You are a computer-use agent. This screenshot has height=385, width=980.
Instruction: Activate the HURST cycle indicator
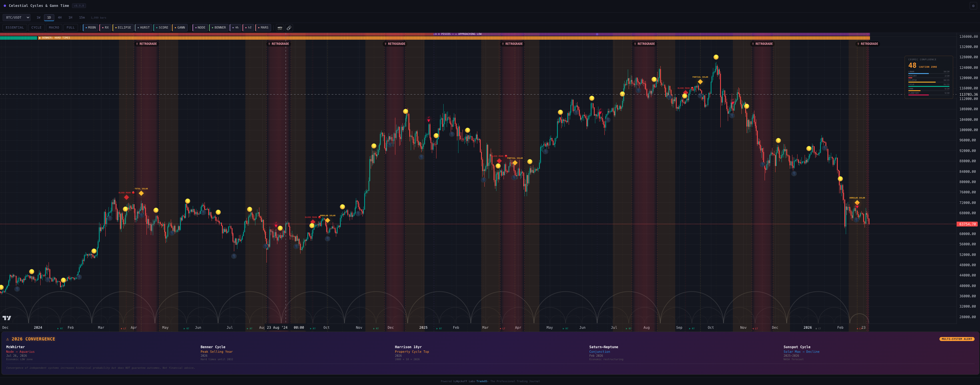click(x=143, y=27)
